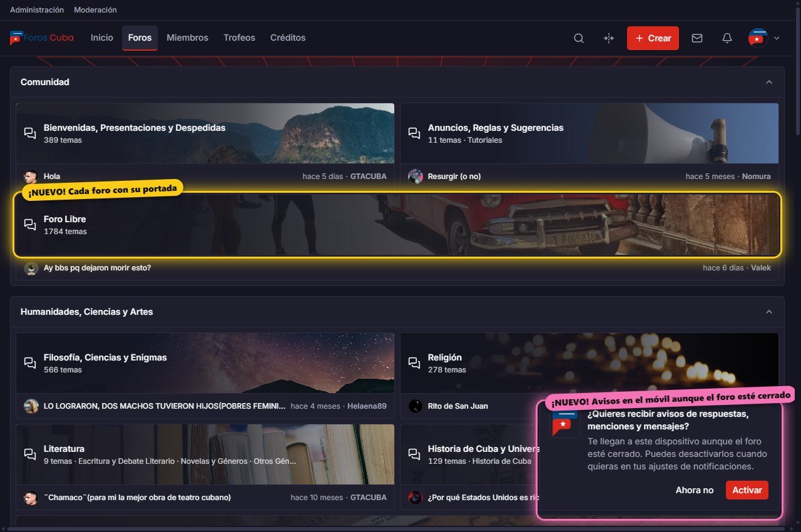Click the forum icon beside Bienvenidas, Presentaciones y Despedidas

pyautogui.click(x=30, y=133)
